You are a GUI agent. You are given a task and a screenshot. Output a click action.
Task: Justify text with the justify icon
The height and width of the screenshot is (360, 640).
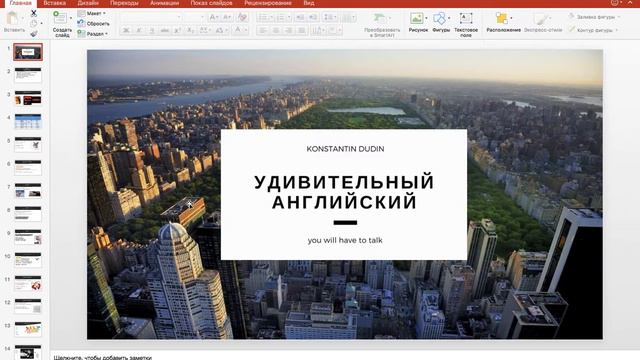click(302, 30)
